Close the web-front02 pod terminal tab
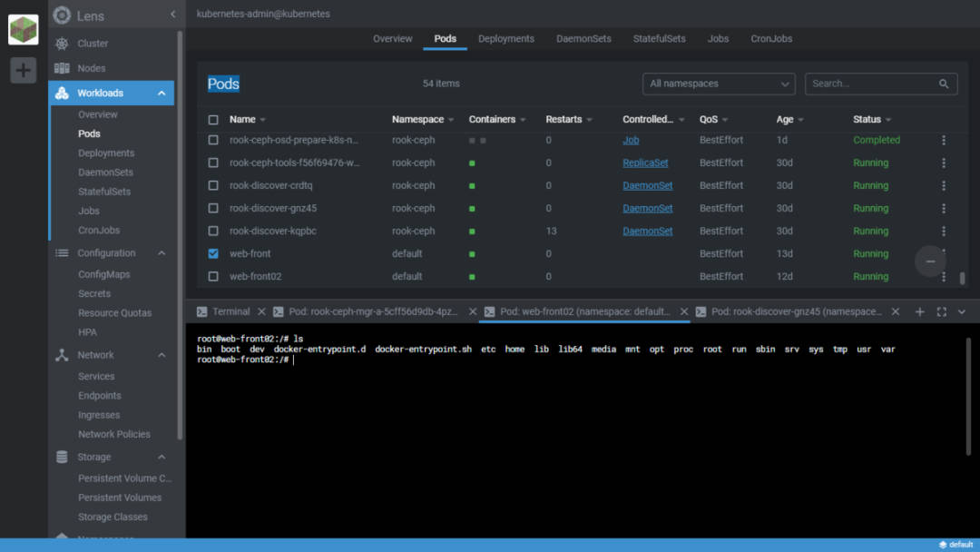 684,311
